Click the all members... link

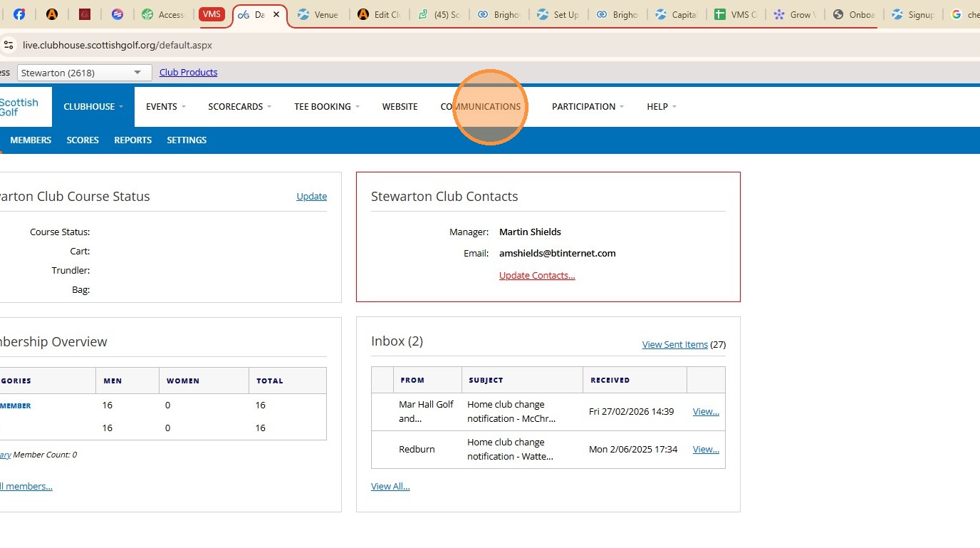[26, 487]
